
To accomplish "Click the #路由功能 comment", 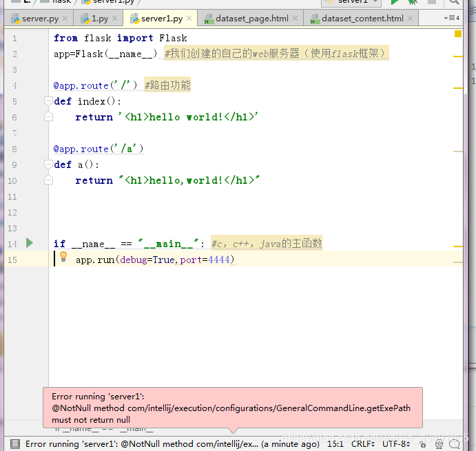I will coord(167,85).
